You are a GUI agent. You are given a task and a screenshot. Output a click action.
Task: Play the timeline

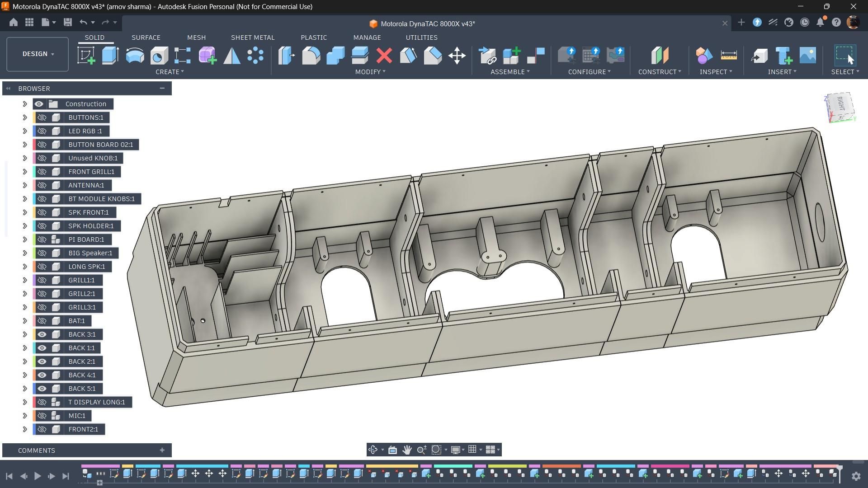pyautogui.click(x=38, y=476)
